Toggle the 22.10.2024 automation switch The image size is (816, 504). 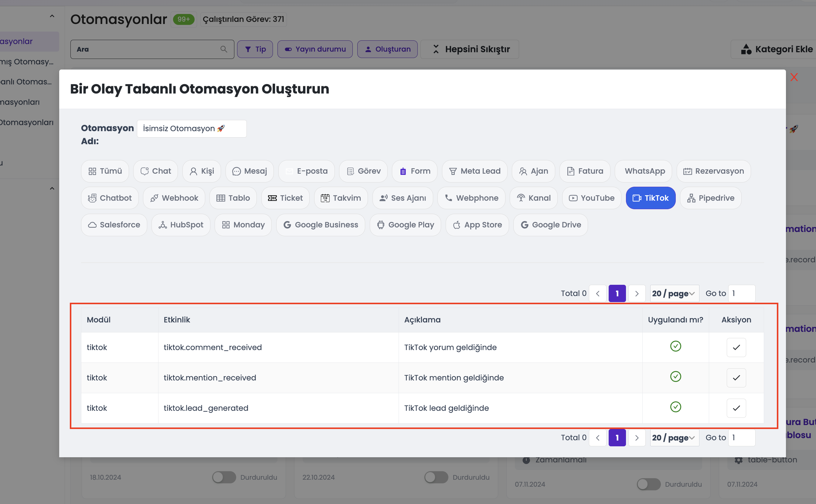coord(436,477)
